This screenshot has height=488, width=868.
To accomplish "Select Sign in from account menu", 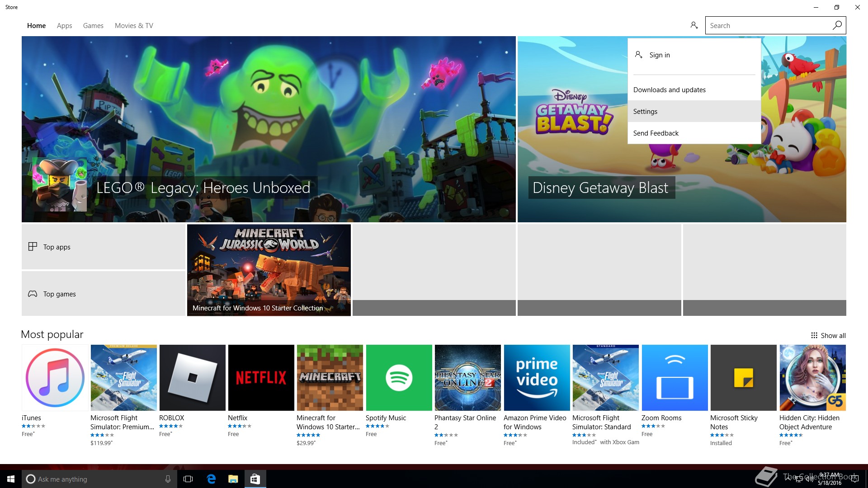I will coord(694,55).
